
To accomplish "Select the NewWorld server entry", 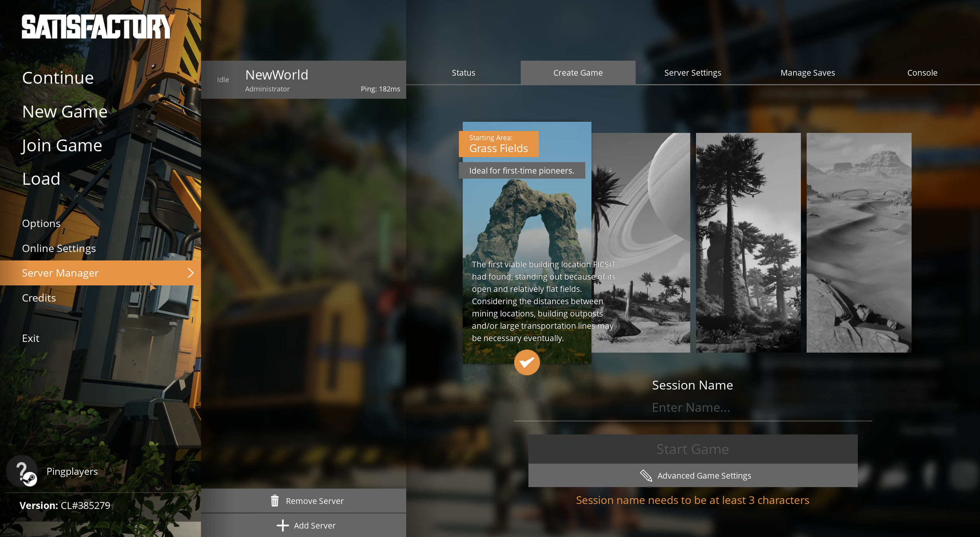I will 303,80.
